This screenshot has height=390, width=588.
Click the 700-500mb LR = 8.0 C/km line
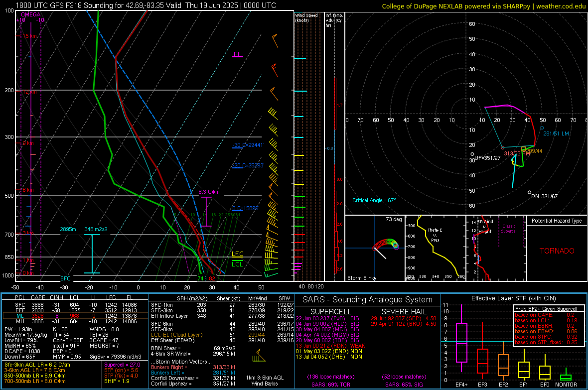coord(35,381)
